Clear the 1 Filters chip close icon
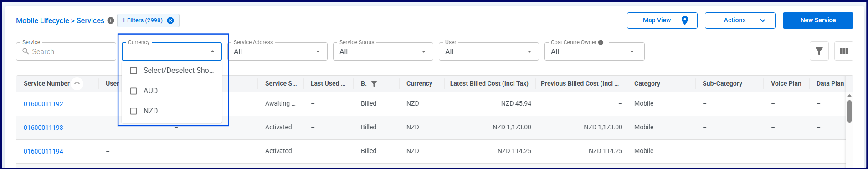868x169 pixels. tap(170, 20)
